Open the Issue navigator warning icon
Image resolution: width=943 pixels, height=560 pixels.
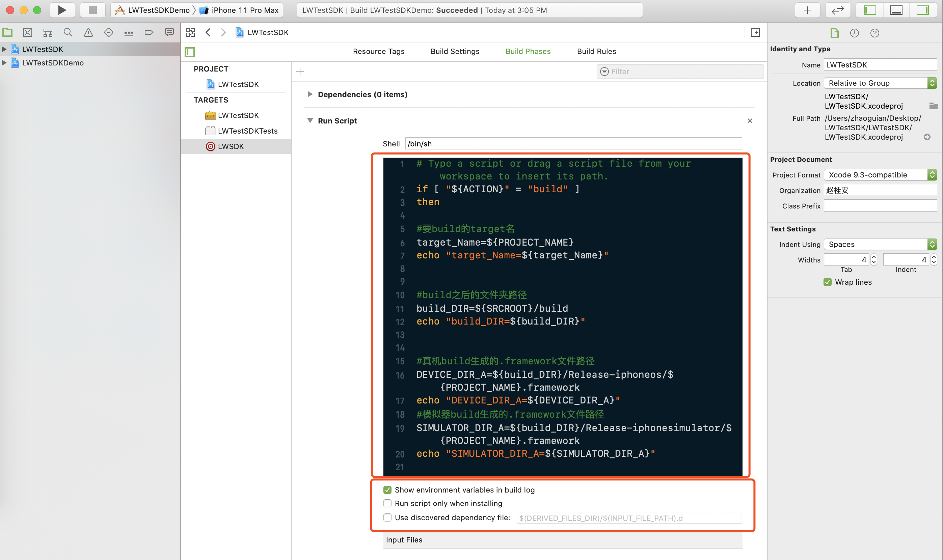(88, 32)
